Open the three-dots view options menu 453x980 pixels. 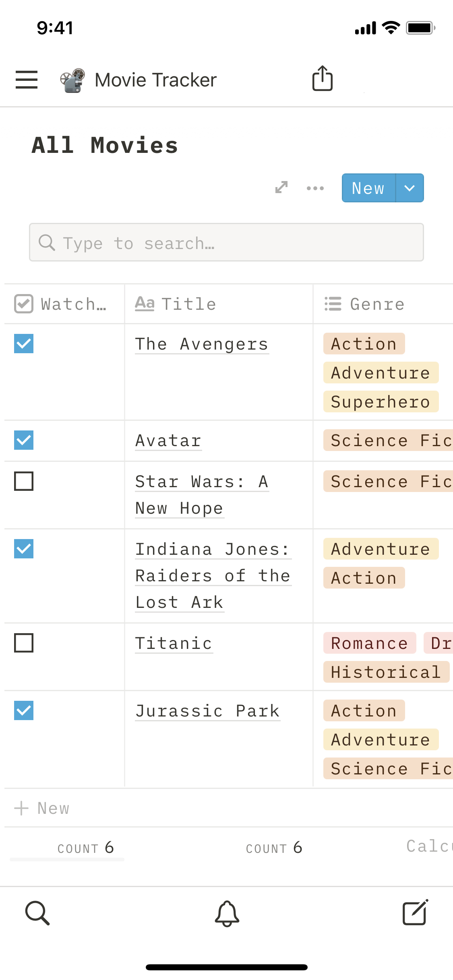(x=315, y=188)
